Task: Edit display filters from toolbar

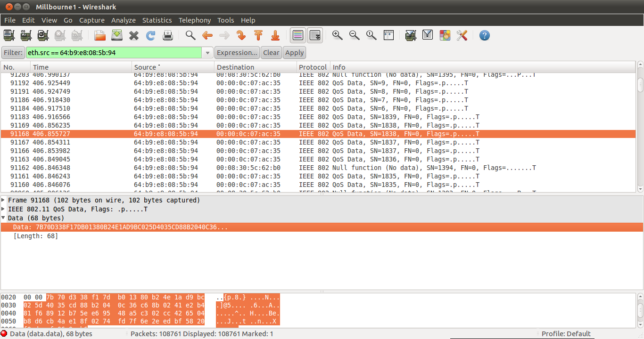Action: pyautogui.click(x=428, y=35)
